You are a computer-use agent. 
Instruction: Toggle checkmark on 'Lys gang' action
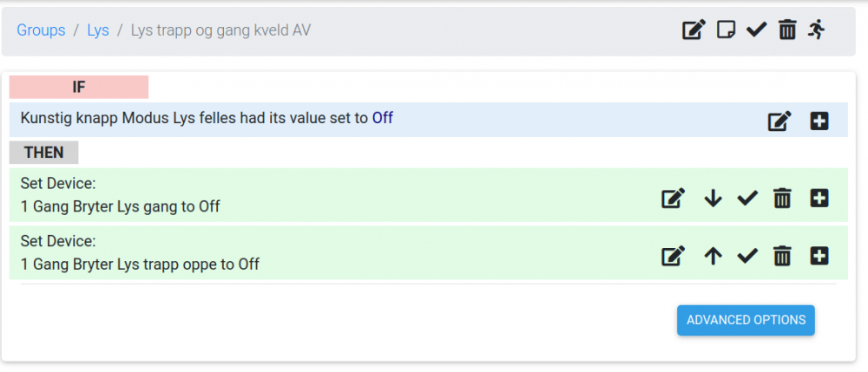click(747, 199)
